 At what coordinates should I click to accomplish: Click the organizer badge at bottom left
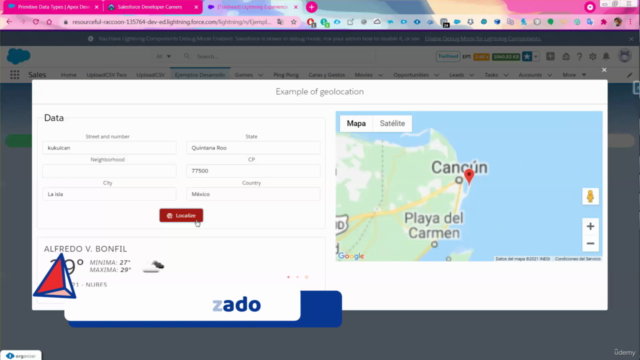(21, 356)
